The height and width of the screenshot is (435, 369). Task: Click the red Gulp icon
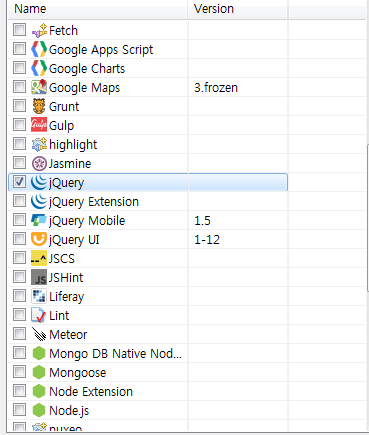[x=39, y=125]
